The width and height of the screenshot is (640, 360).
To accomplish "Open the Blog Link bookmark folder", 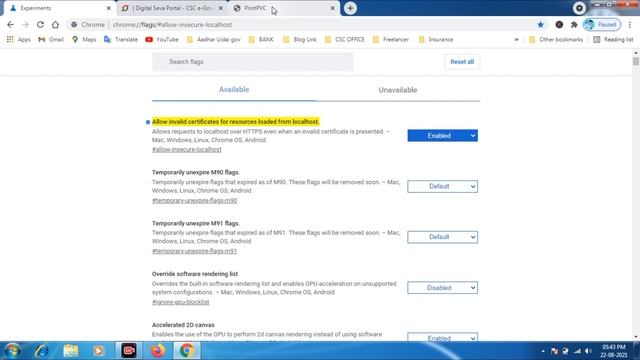I will (x=300, y=40).
